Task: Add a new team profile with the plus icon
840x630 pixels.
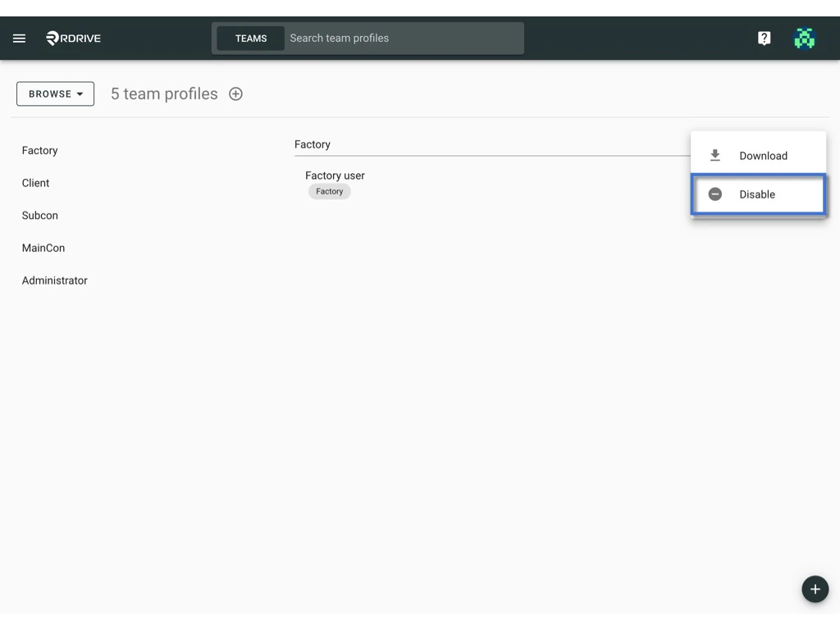Action: [235, 94]
